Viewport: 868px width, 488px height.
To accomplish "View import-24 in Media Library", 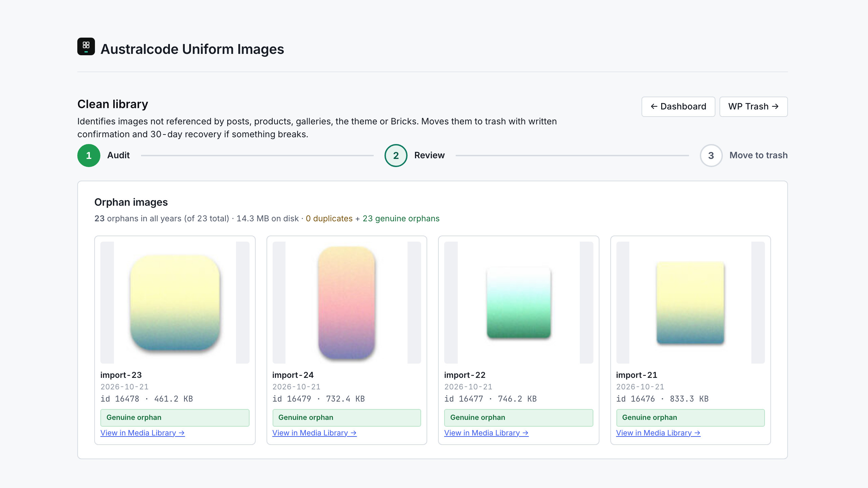I will click(x=314, y=433).
